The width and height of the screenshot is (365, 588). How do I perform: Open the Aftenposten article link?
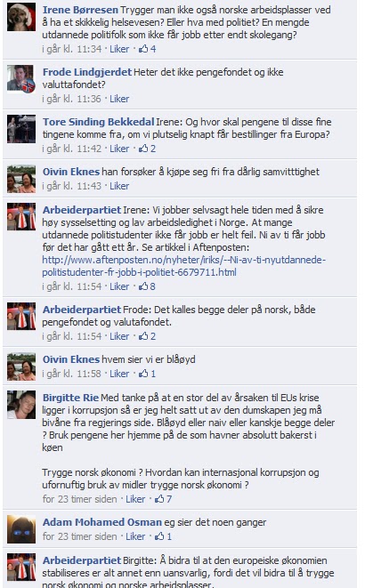tap(183, 266)
